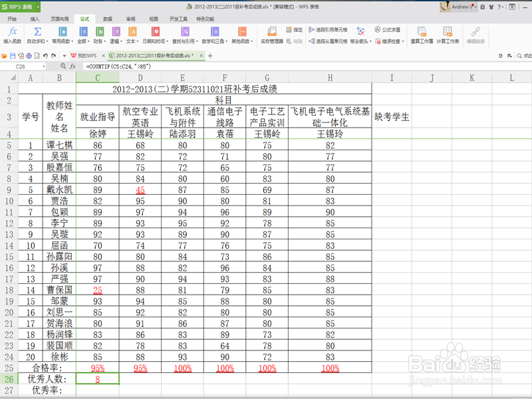This screenshot has height=399, width=532.
Task: Click Trace Dependents (追踪从属单元格)
Action: tap(328, 41)
